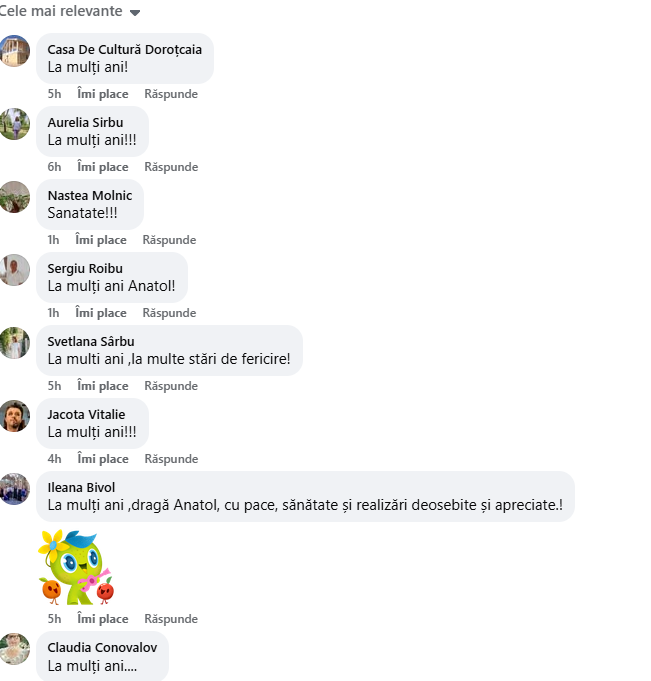
Task: Expand the Cele mai relevante sorting dropdown
Action: click(69, 11)
